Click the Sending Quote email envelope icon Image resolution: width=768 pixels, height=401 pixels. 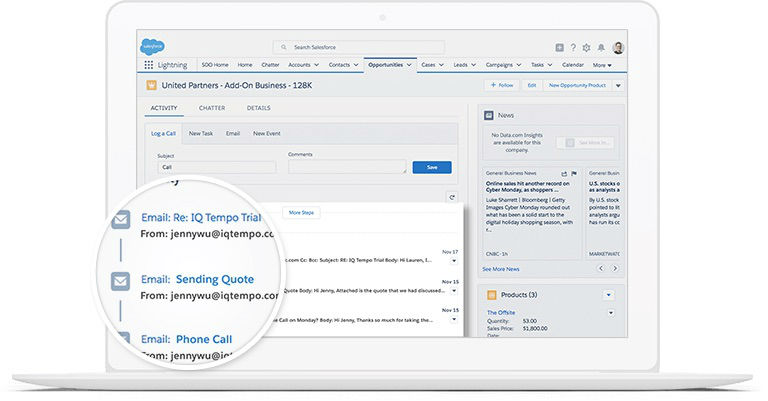[x=120, y=281]
